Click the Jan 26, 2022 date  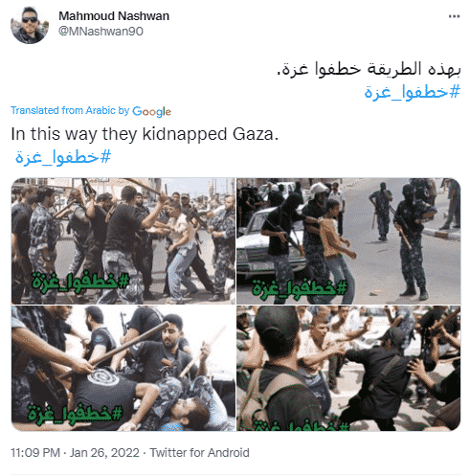(x=104, y=453)
